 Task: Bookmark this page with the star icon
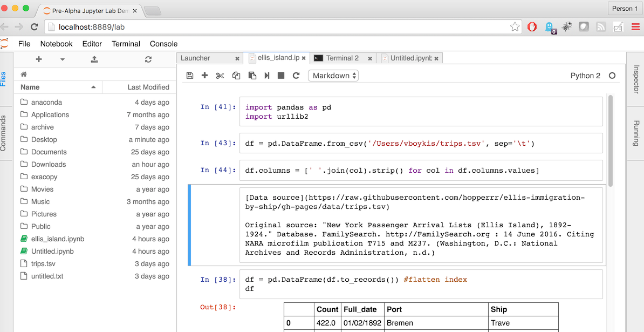[515, 27]
